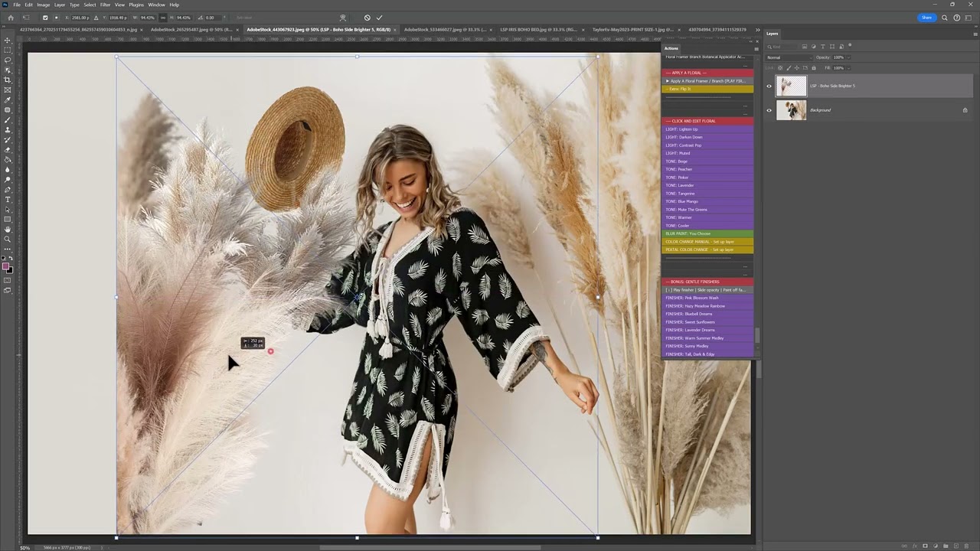
Task: Expand the Apply A Floral Framer action
Action: (x=668, y=81)
